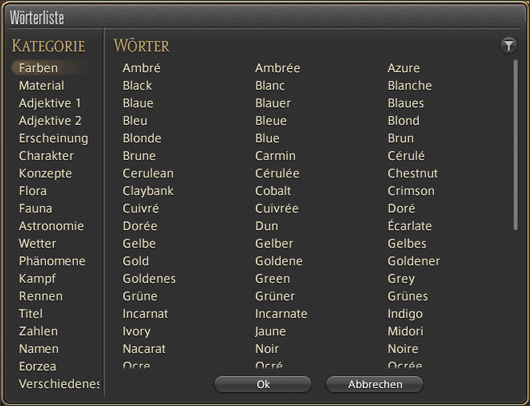
Task: Pick the word Azure
Action: point(404,68)
